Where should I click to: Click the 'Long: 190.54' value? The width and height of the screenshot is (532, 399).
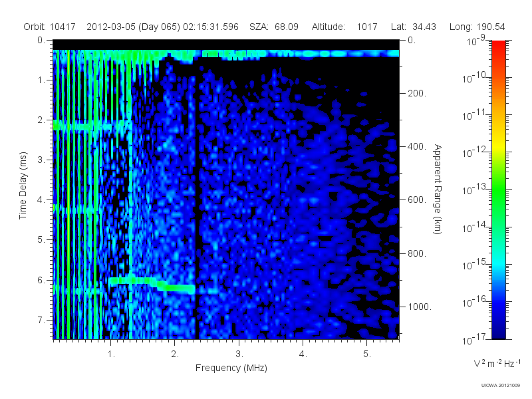coord(477,27)
